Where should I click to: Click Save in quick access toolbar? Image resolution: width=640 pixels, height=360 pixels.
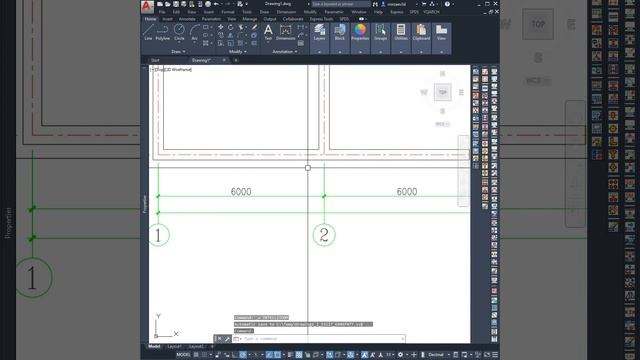pyautogui.click(x=176, y=4)
